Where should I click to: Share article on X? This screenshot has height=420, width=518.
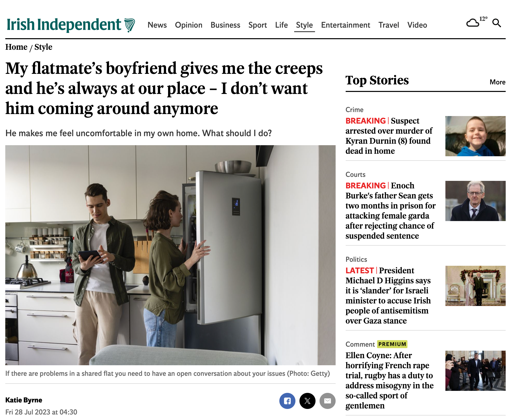click(307, 401)
